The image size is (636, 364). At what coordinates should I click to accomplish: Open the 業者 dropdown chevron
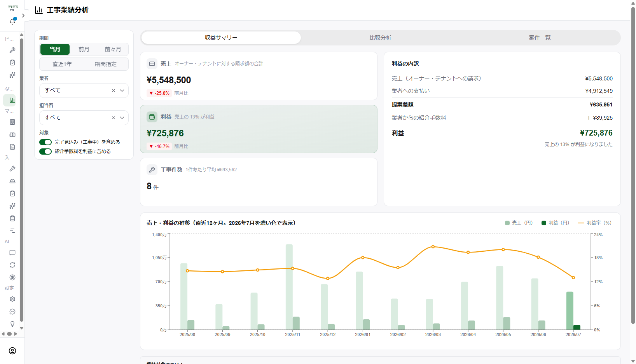point(122,91)
